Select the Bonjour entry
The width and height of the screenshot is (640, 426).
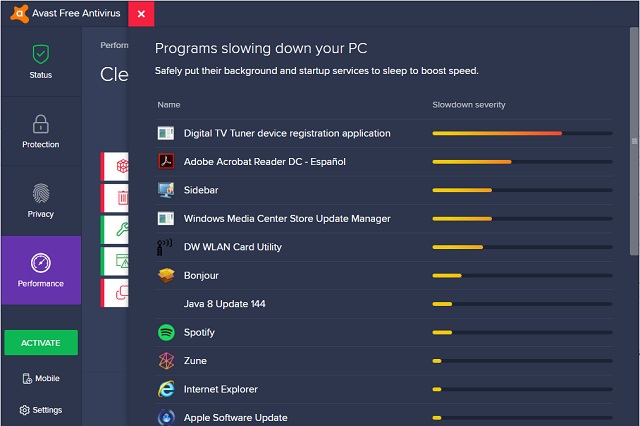pos(201,275)
